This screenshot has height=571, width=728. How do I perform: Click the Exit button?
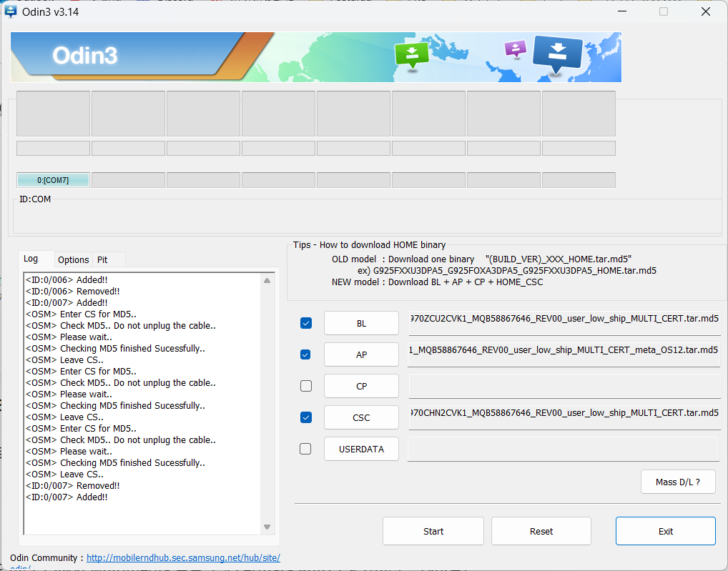(665, 531)
